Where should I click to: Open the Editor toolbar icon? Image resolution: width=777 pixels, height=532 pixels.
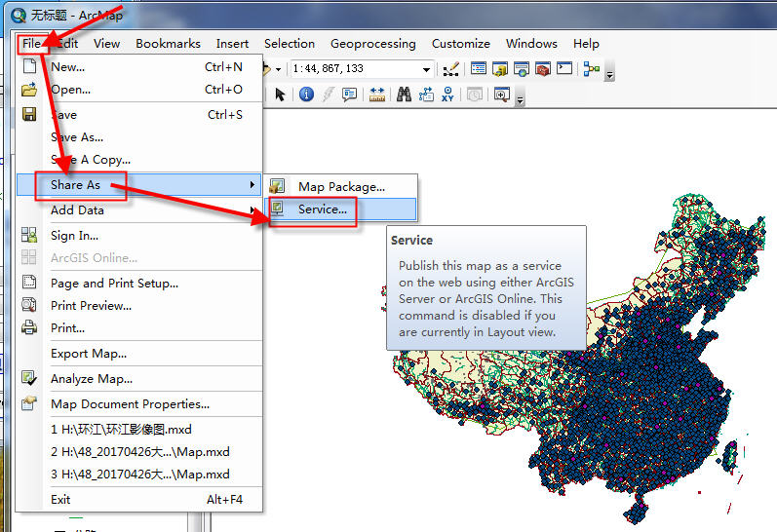point(450,69)
